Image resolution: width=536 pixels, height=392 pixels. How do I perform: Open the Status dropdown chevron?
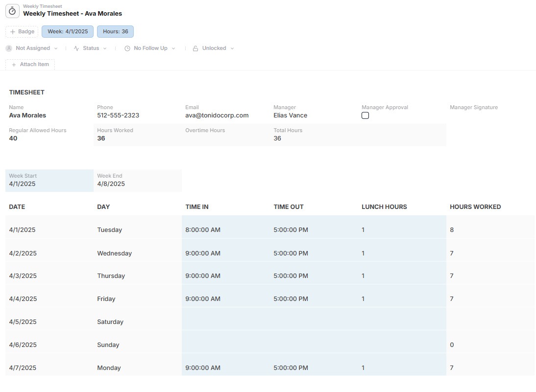click(x=105, y=48)
